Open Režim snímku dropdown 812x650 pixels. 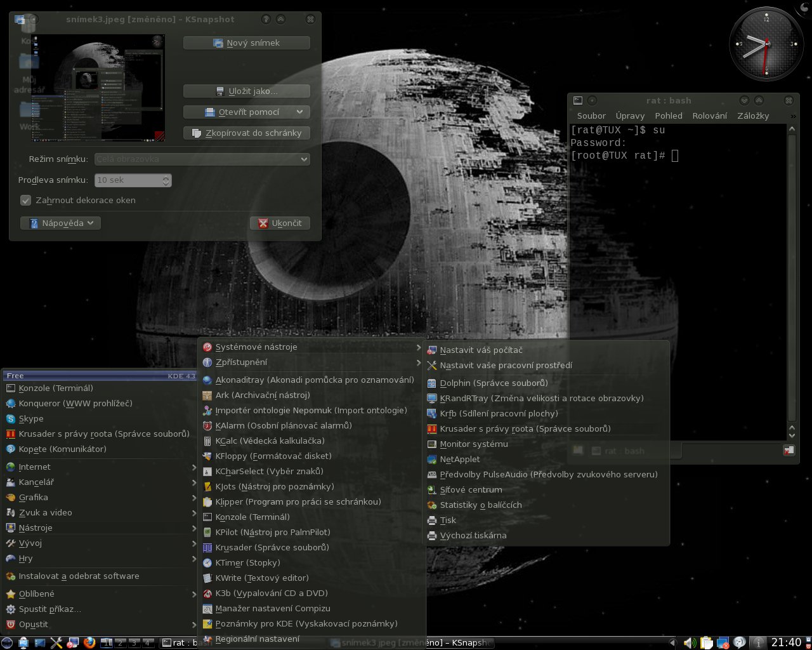[202, 159]
